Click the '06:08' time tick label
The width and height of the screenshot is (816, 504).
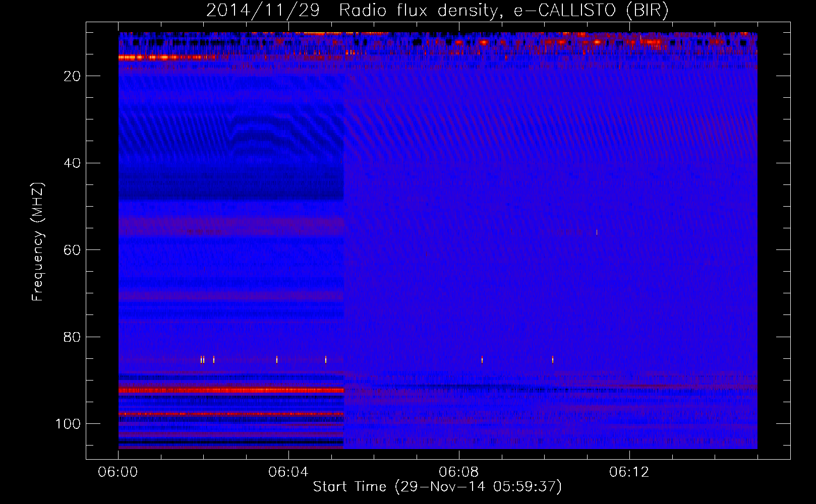click(459, 472)
